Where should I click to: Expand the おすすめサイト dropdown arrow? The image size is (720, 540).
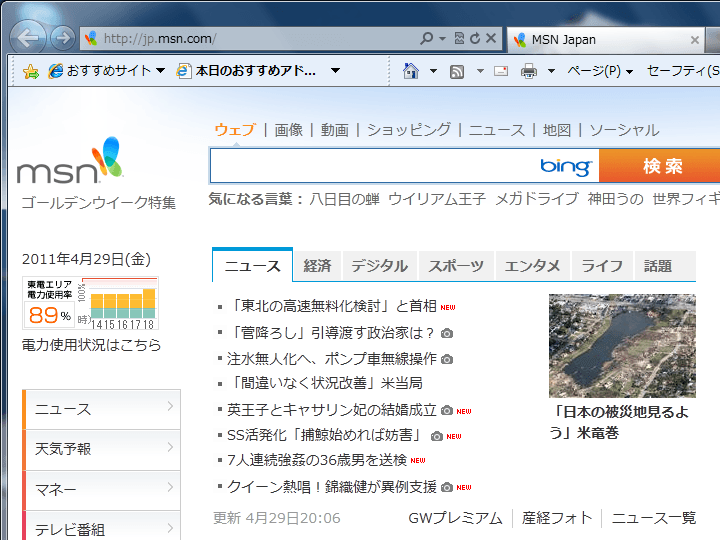point(160,71)
